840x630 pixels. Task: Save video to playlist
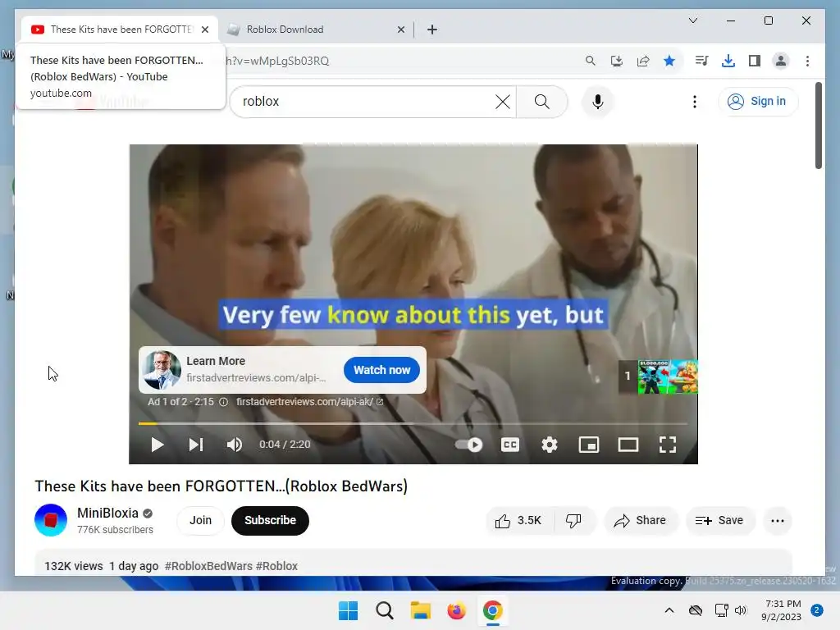[719, 521]
